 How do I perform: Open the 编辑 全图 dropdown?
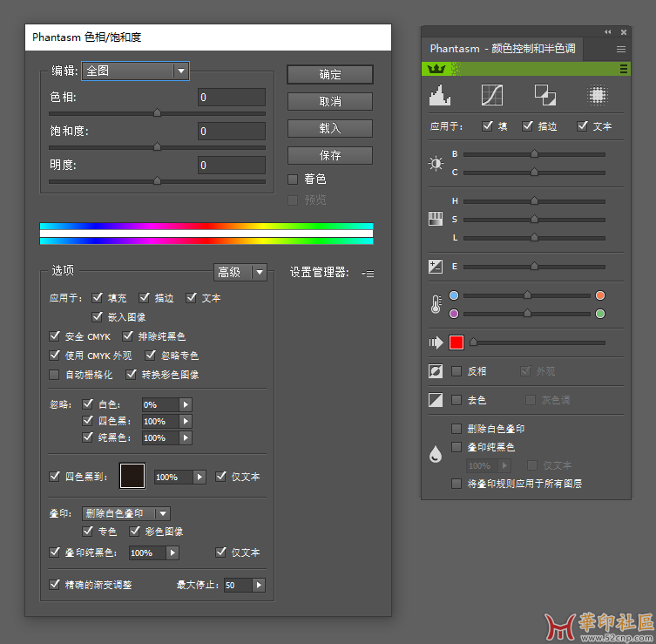tap(135, 71)
